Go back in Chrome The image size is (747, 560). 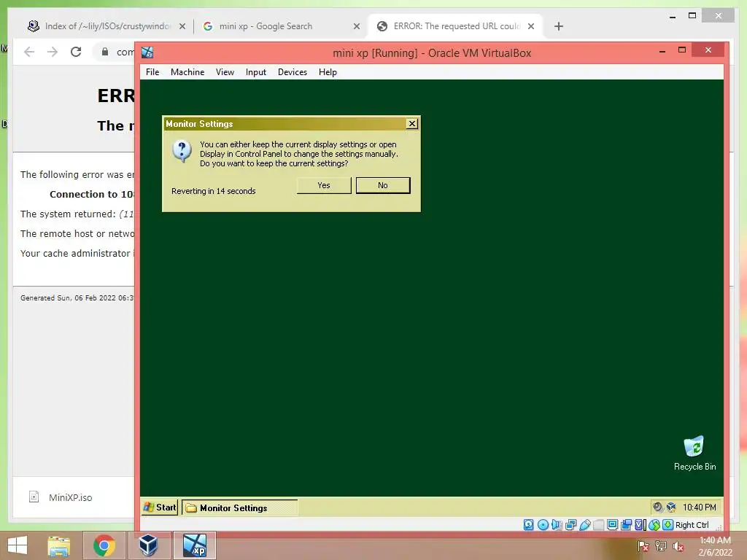(x=29, y=52)
